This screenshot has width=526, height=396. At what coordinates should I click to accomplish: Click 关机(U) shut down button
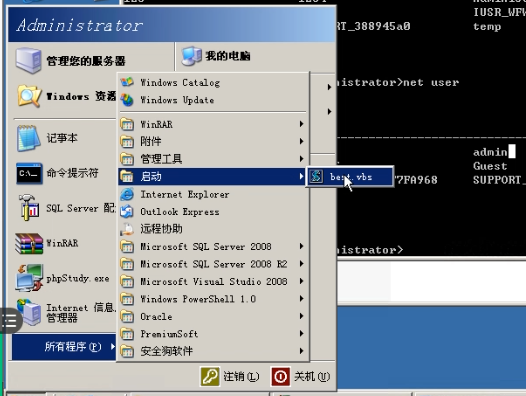point(301,377)
